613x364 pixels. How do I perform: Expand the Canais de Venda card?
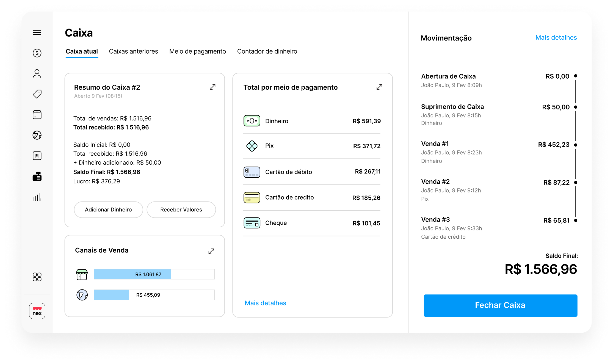pyautogui.click(x=211, y=251)
